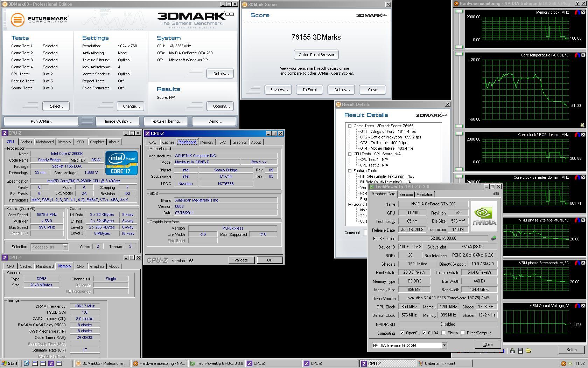Click magnet icon on VRM Output Voltage graph

click(x=577, y=306)
